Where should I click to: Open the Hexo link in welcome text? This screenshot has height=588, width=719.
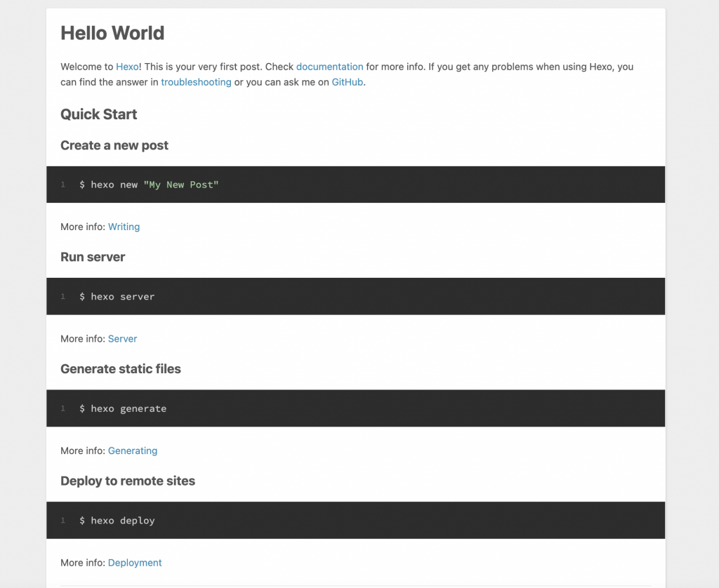tap(127, 67)
